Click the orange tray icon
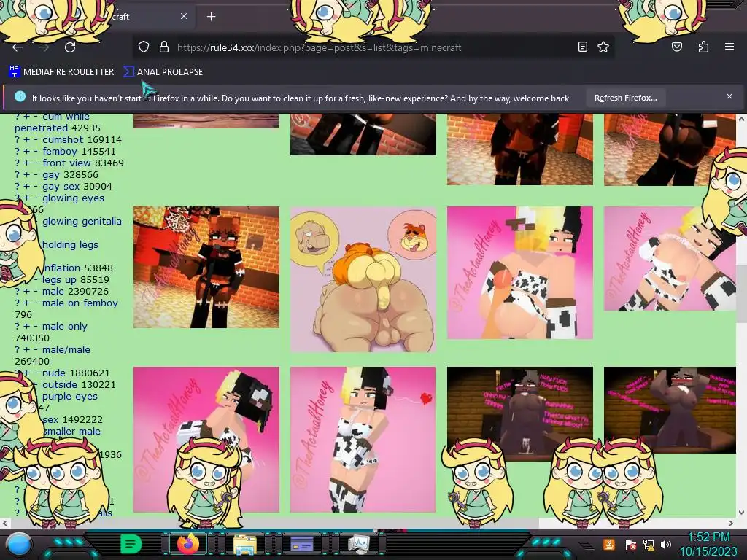The width and height of the screenshot is (747, 560). (x=609, y=544)
